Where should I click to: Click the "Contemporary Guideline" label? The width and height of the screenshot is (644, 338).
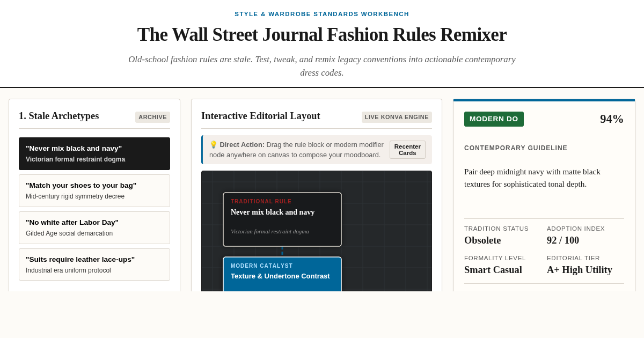[x=516, y=148]
